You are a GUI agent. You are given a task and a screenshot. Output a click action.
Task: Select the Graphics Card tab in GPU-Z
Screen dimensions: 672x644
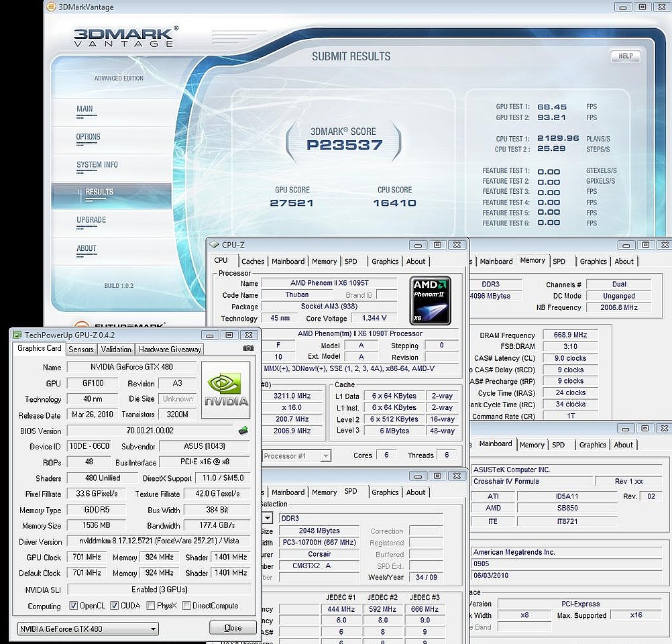pos(39,348)
